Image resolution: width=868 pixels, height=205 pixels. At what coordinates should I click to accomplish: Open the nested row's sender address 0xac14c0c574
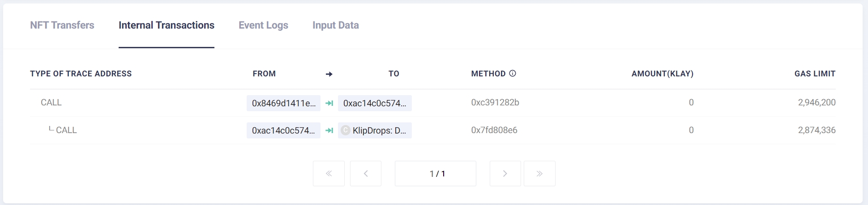pos(283,130)
